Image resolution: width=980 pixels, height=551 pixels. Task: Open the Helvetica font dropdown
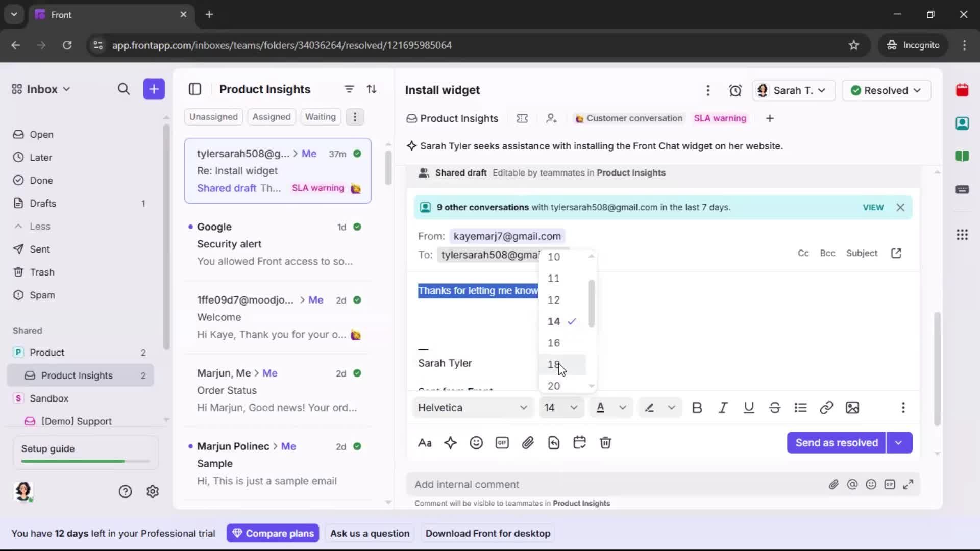(x=472, y=408)
